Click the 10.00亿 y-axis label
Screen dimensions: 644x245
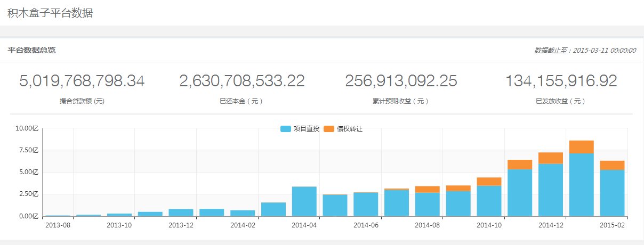click(x=28, y=128)
